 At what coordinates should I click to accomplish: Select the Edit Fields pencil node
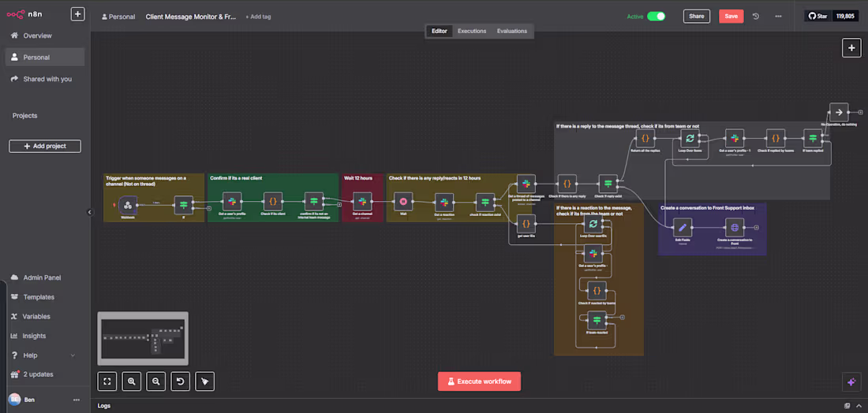683,227
